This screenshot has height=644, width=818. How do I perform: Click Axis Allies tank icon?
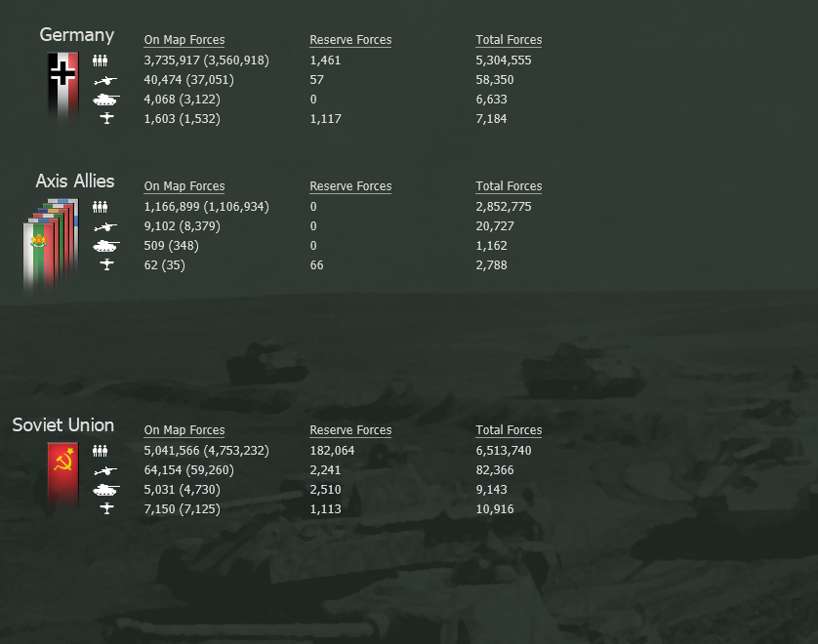tap(105, 246)
